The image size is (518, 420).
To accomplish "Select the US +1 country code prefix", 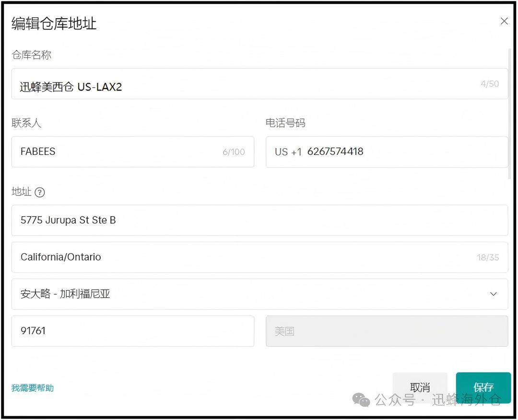I will (288, 152).
